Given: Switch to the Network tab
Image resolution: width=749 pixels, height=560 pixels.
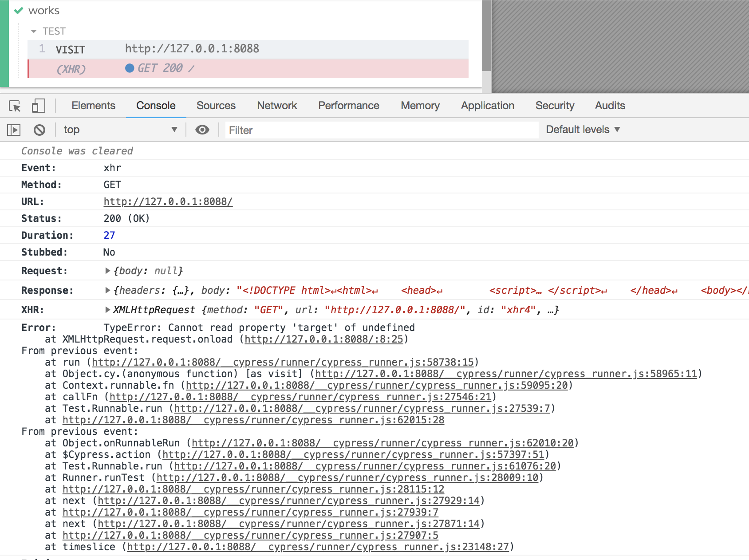Looking at the screenshot, I should (x=276, y=106).
